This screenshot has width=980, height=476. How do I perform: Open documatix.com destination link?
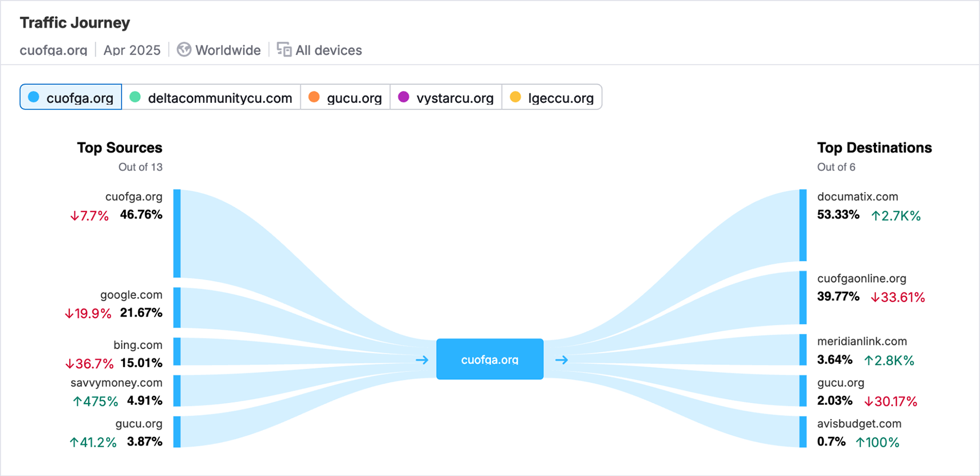[x=857, y=197]
